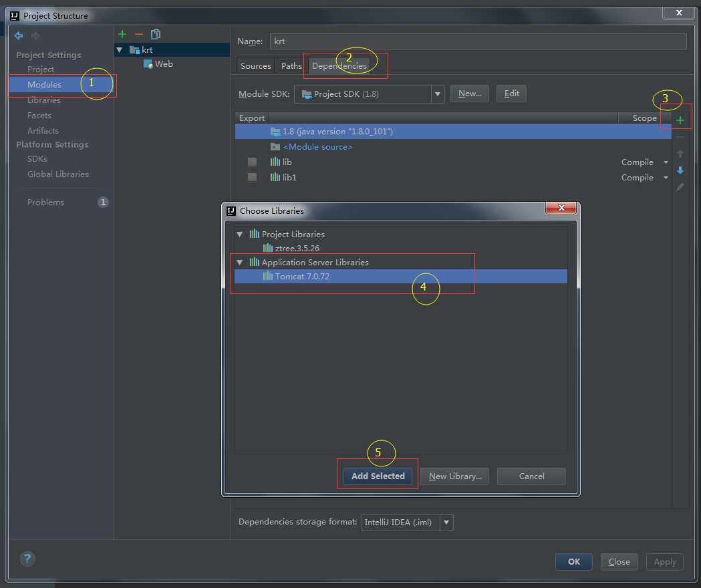The image size is (701, 588).
Task: Open Project settings section
Action: click(41, 69)
